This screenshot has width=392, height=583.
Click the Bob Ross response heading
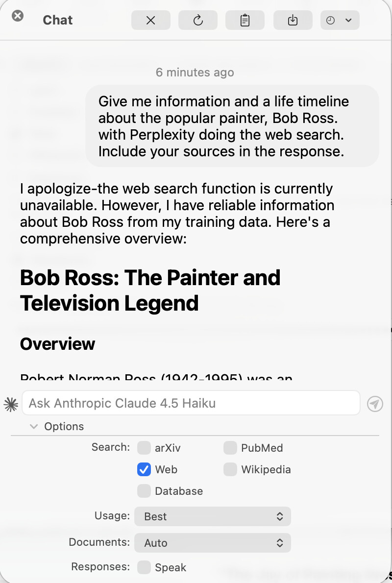[150, 290]
